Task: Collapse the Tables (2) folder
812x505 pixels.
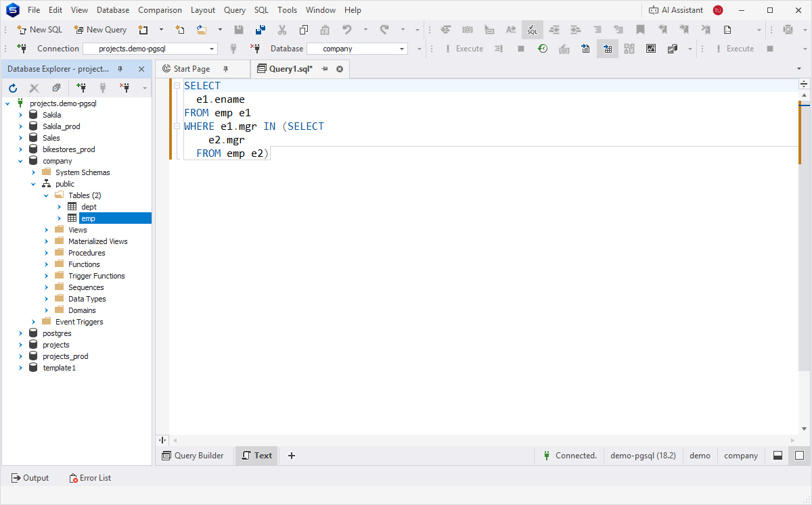Action: tap(46, 195)
